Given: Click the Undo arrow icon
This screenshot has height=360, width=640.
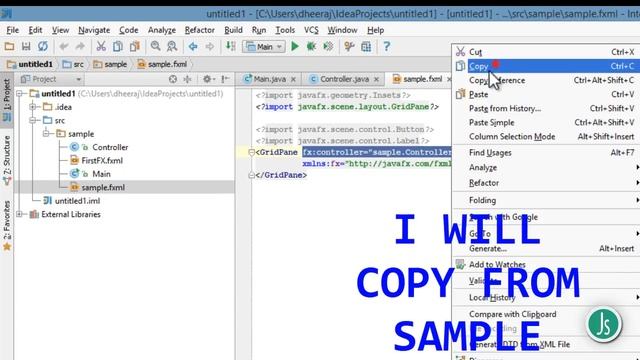Looking at the screenshot, I should click(64, 47).
